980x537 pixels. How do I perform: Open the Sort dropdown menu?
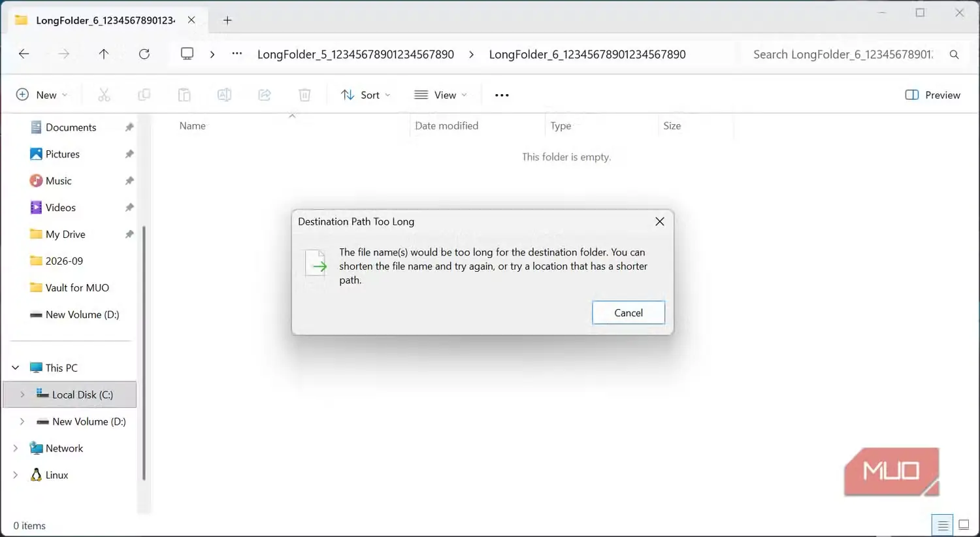tap(366, 95)
